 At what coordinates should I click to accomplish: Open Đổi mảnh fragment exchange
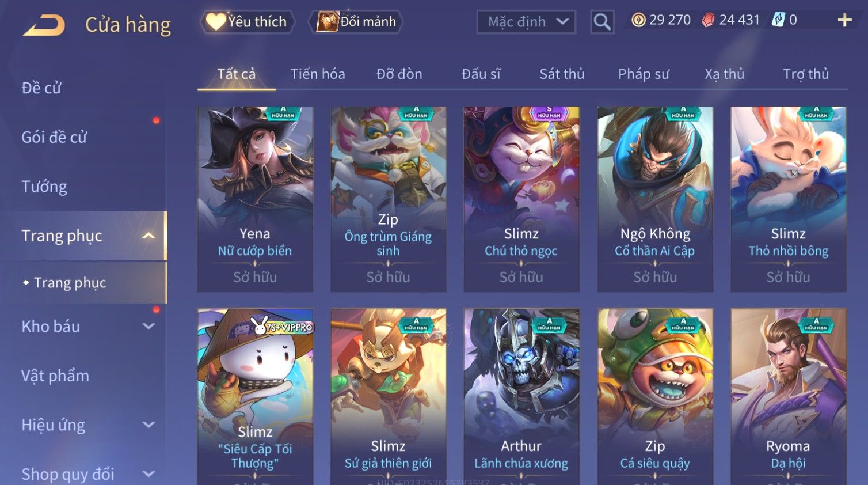pyautogui.click(x=356, y=22)
